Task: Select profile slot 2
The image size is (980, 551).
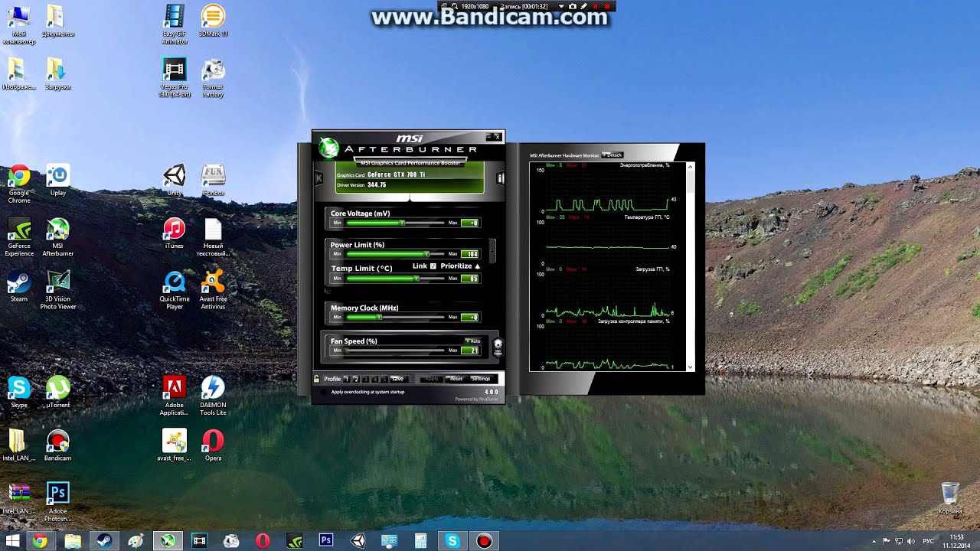Action: 356,379
